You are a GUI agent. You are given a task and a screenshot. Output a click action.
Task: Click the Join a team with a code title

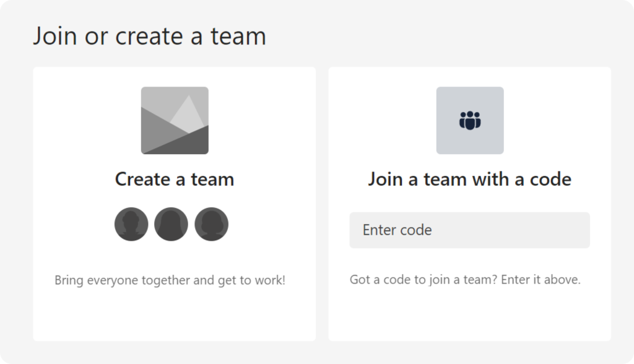click(x=469, y=180)
